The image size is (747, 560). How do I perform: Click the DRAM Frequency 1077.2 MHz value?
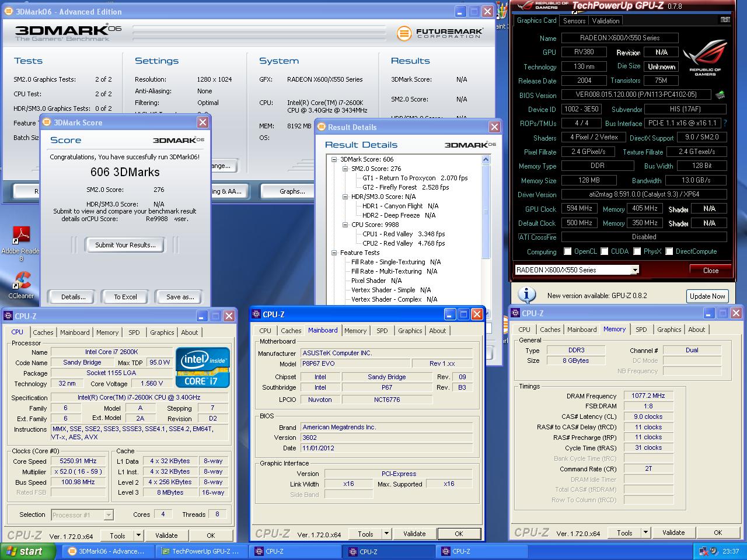point(648,395)
